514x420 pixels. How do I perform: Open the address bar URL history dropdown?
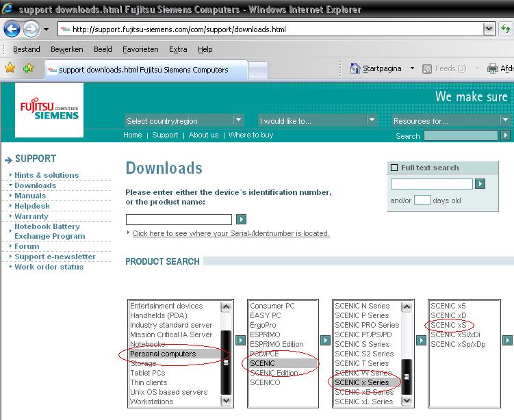[x=489, y=29]
